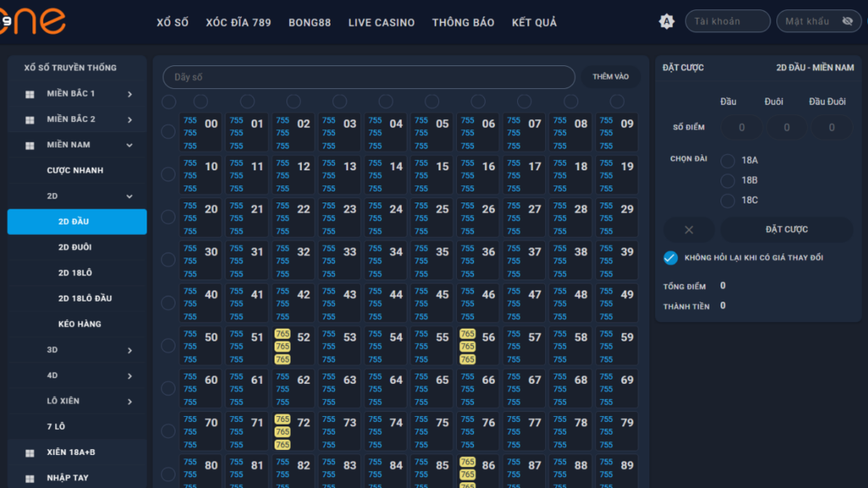Click grid icon next to Miền Bắc 2
This screenshot has width=868, height=488.
click(30, 119)
